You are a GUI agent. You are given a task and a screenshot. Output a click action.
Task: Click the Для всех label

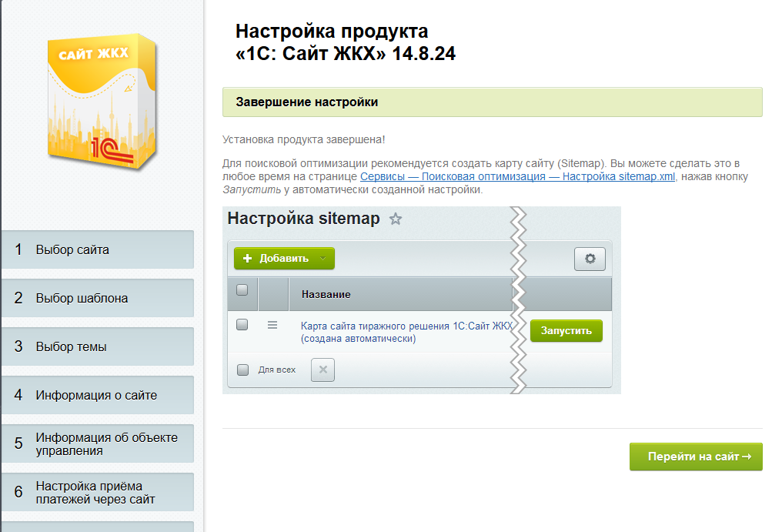coord(277,370)
